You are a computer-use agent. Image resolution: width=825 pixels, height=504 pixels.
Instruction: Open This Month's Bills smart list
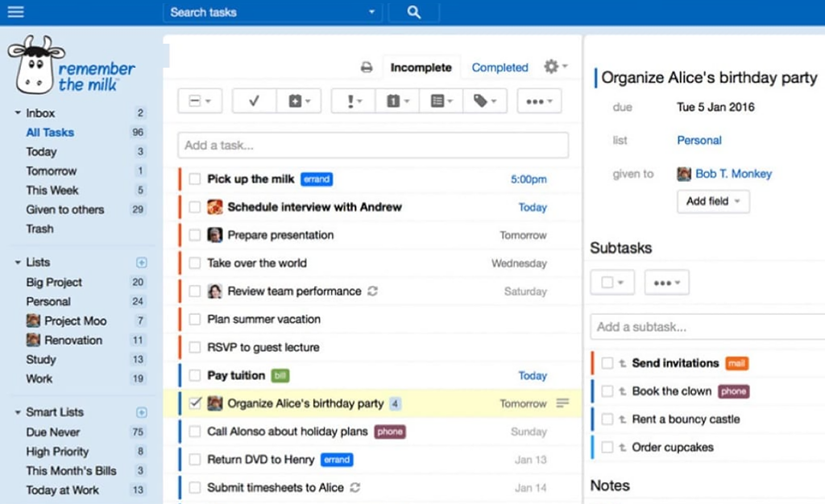72,471
